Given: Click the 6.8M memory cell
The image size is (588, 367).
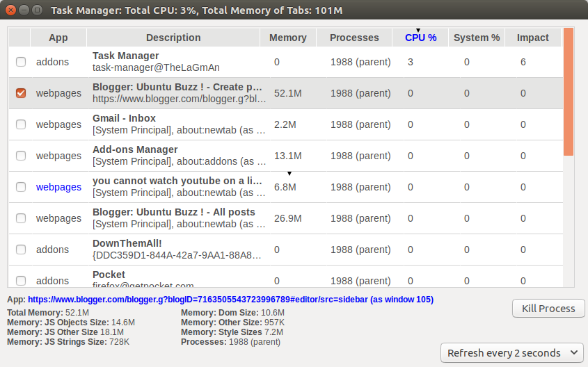Looking at the screenshot, I should tap(285, 187).
